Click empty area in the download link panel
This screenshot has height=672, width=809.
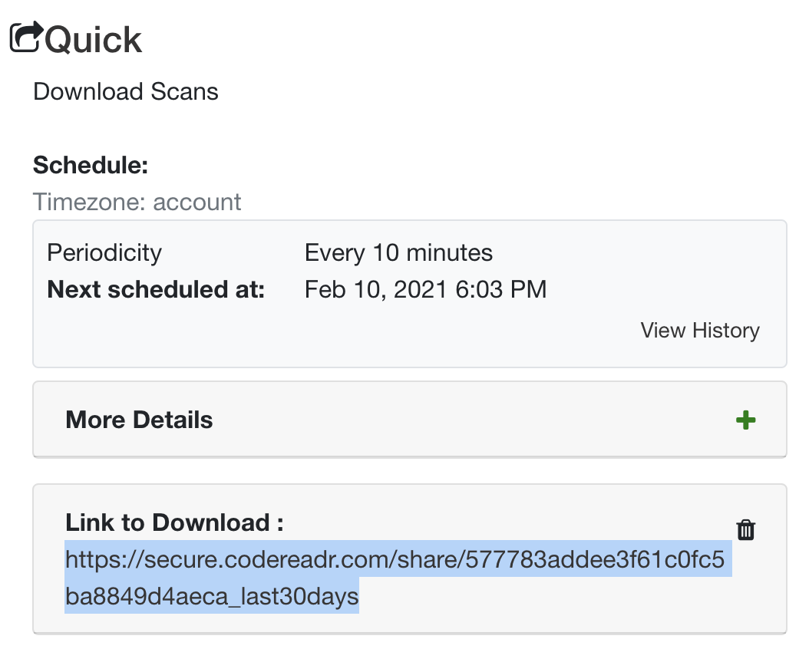542,598
